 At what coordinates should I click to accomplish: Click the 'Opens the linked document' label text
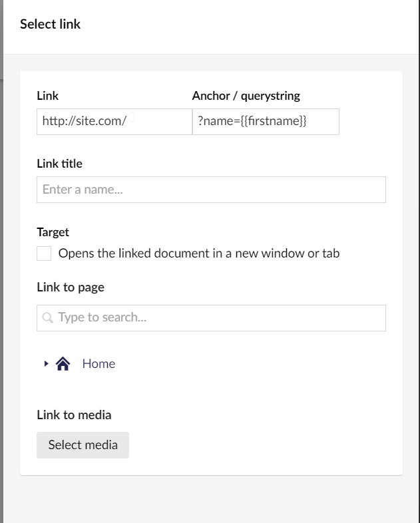pos(199,254)
